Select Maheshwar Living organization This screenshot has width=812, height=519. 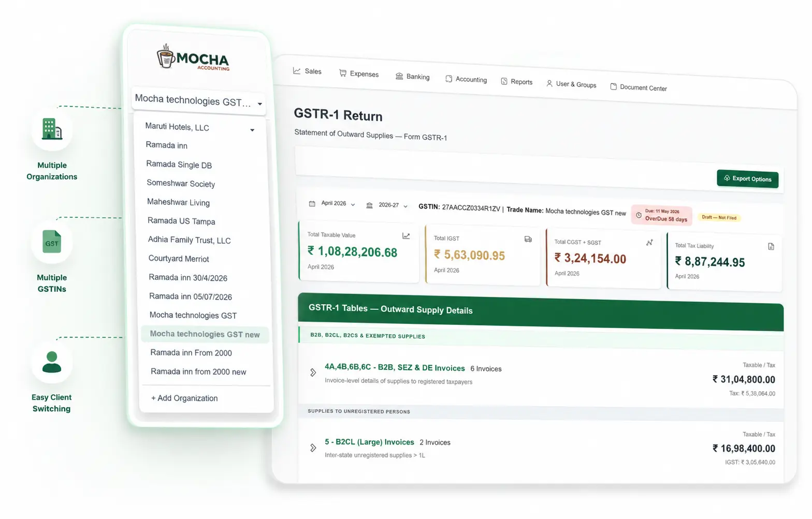(x=178, y=202)
